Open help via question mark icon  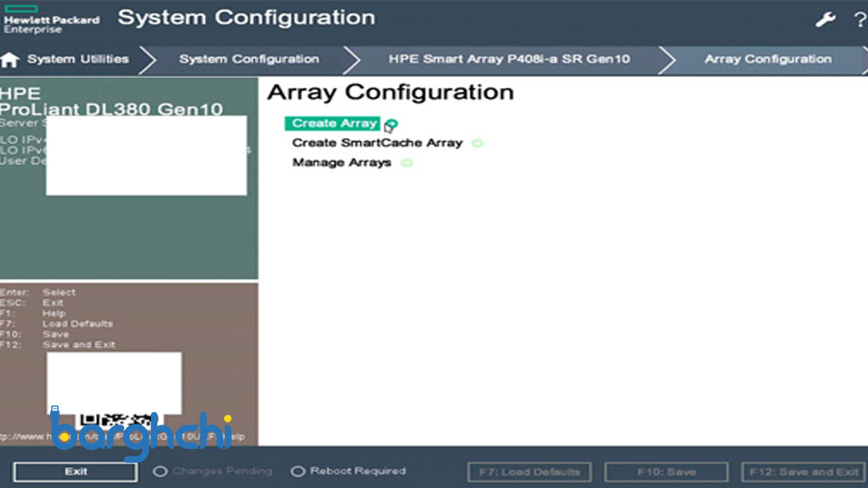858,20
